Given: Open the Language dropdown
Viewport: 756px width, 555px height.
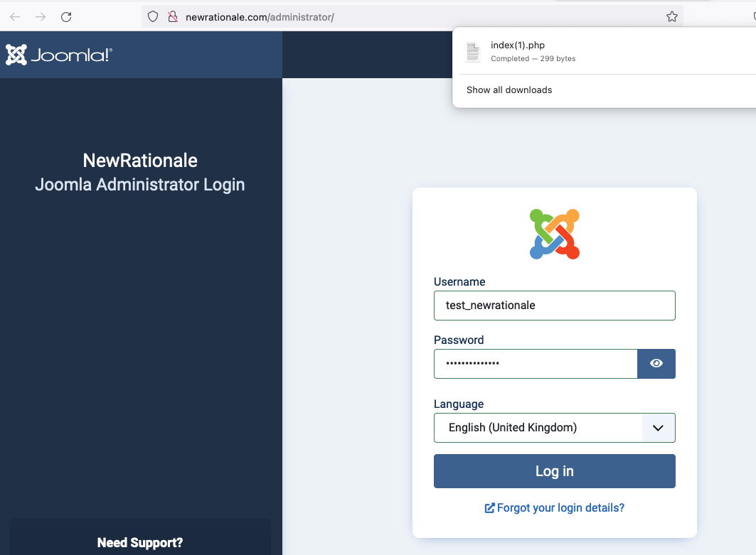Looking at the screenshot, I should (555, 428).
